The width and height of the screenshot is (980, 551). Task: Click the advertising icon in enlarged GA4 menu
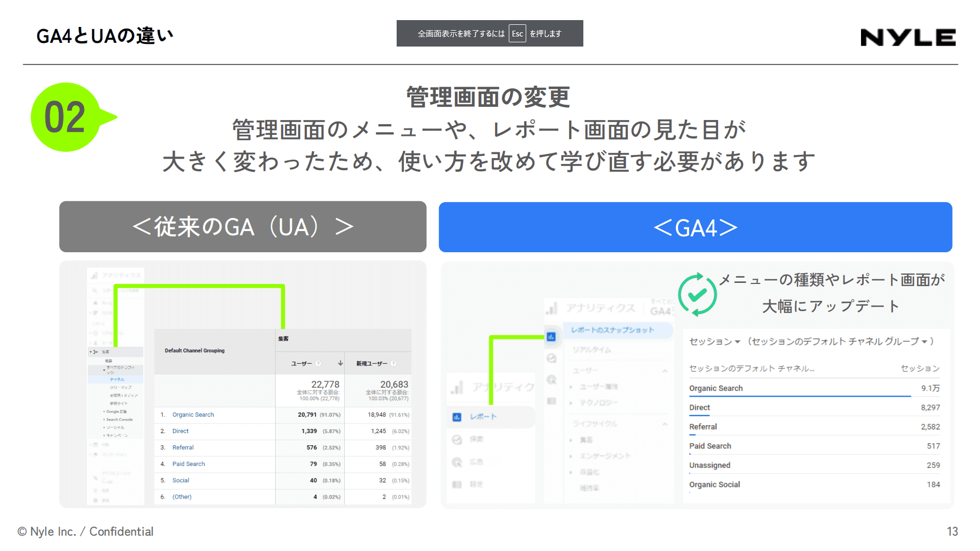(457, 462)
